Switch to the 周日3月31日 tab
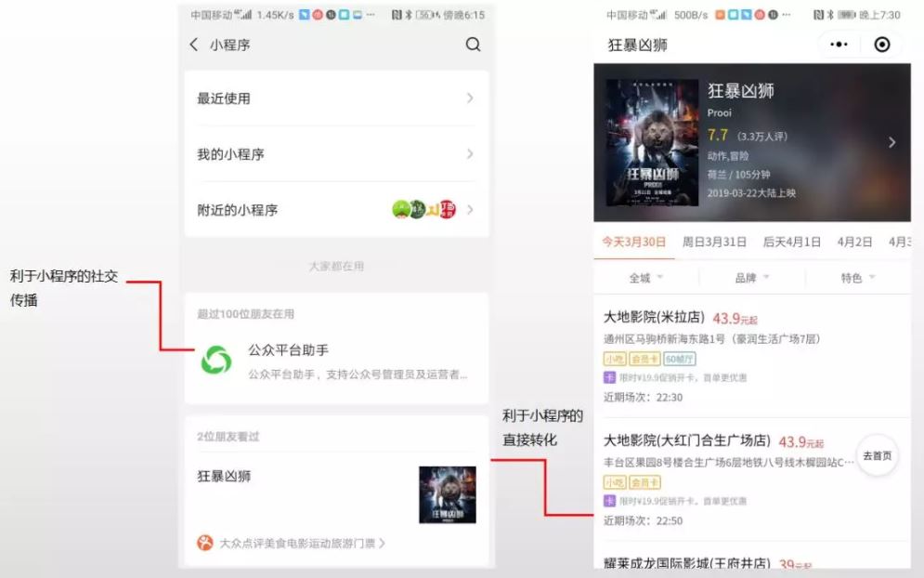Screen dimensions: 924x578 point(714,242)
